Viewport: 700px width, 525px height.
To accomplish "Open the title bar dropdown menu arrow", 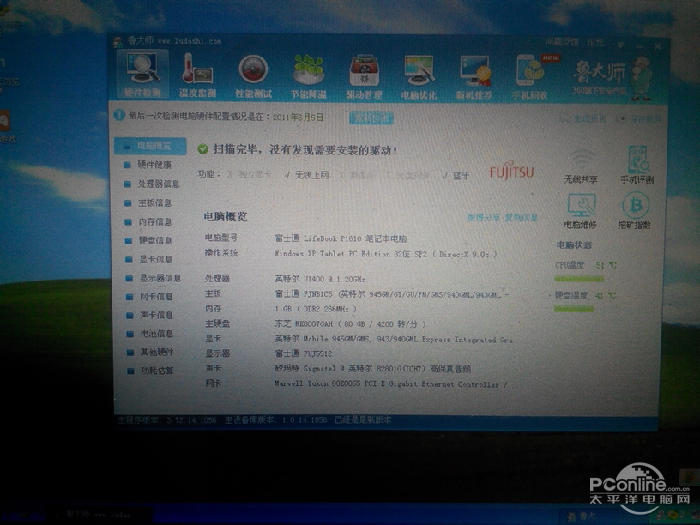I will point(621,45).
